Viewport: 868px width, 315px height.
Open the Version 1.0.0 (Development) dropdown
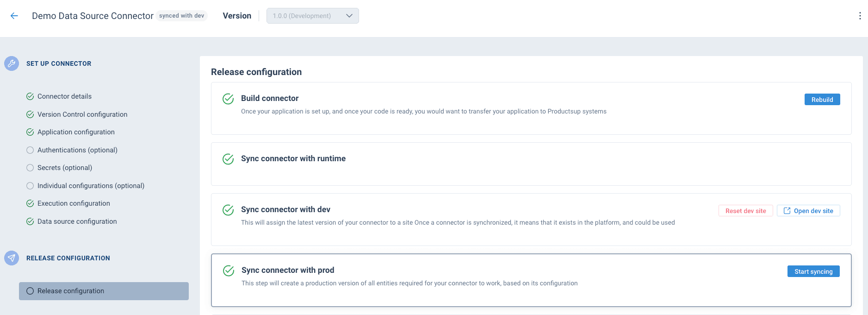click(312, 16)
